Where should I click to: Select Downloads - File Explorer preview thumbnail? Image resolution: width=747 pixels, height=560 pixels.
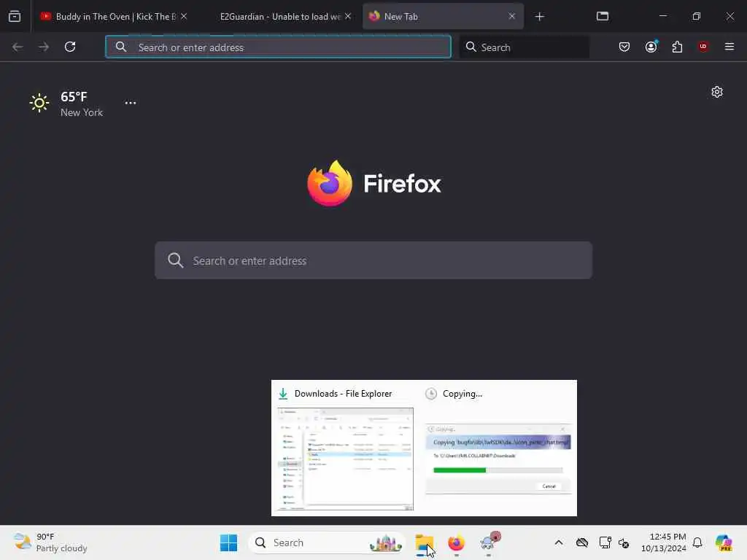click(345, 459)
